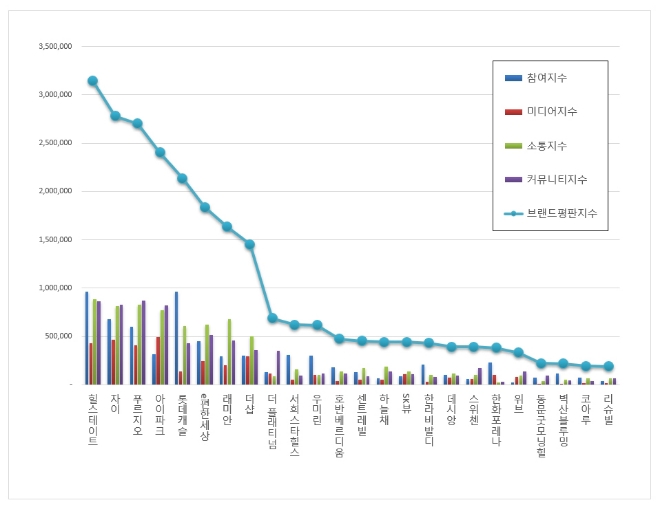Click the 더샵 marker on the line
660x509 pixels.
pos(249,244)
